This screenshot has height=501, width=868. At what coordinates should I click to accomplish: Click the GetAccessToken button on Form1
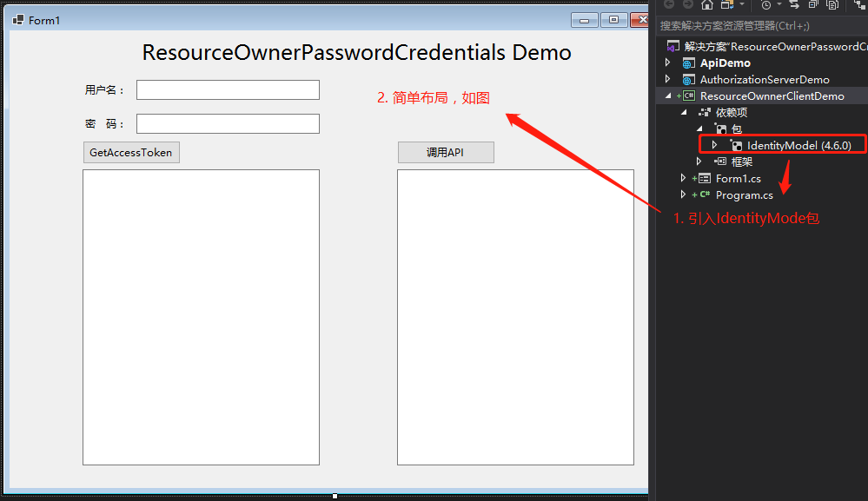131,153
